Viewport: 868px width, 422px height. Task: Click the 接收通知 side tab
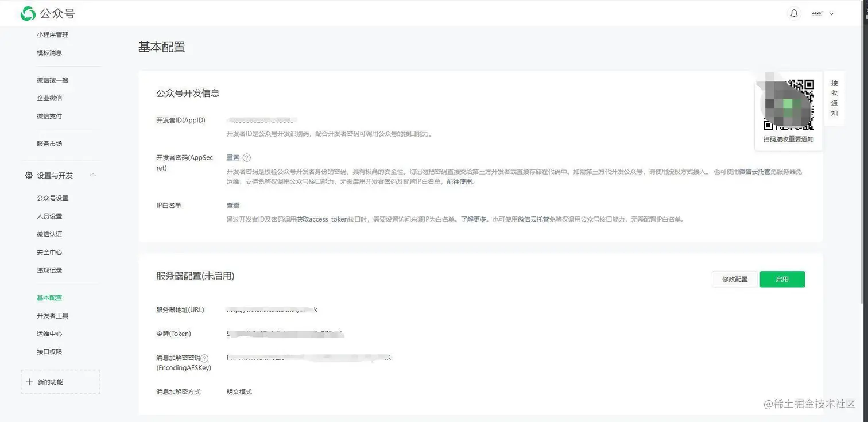pyautogui.click(x=834, y=98)
